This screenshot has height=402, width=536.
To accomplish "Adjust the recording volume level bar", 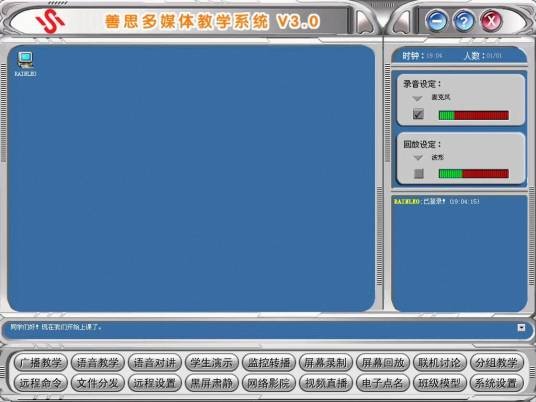I will coord(473,115).
